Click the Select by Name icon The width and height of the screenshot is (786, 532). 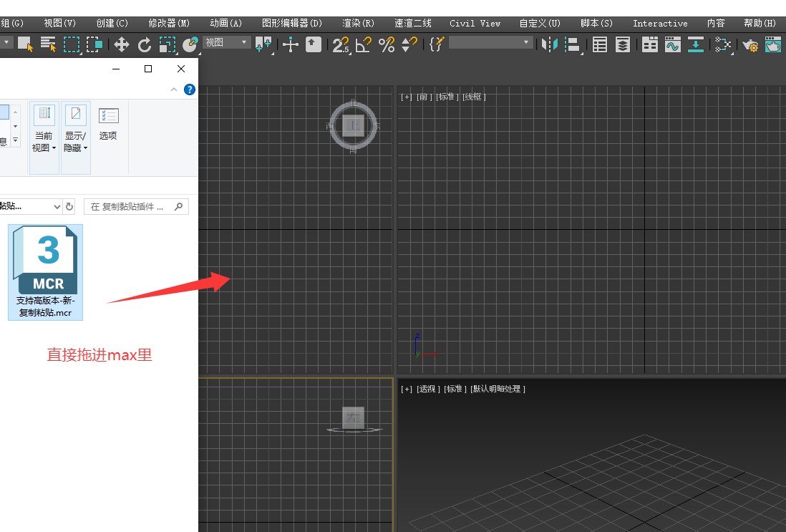(x=48, y=44)
